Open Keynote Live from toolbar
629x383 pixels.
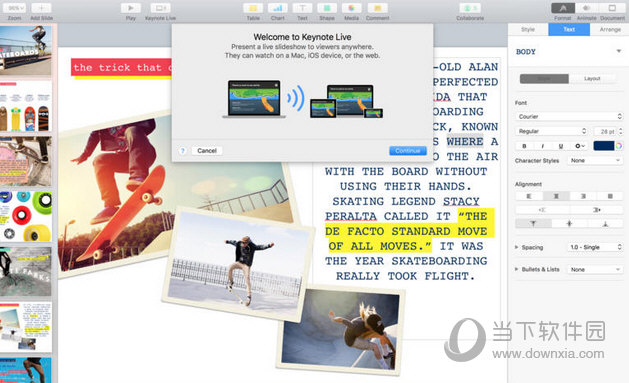click(x=160, y=8)
